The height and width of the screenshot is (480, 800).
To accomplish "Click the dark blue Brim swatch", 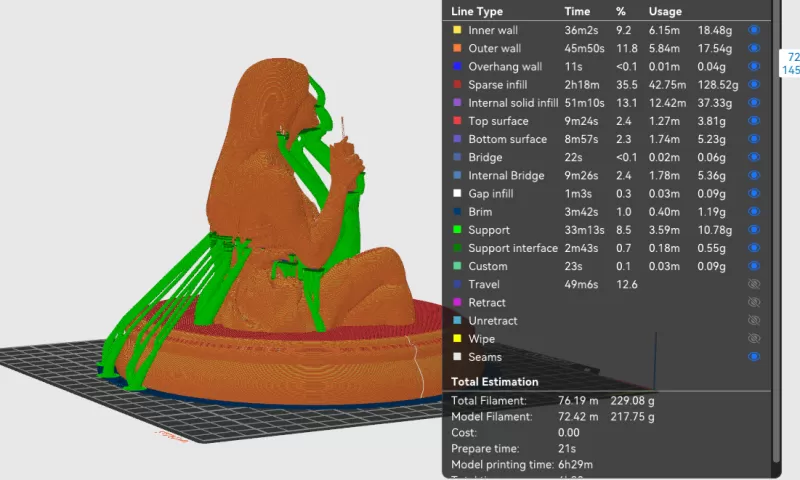I will click(457, 211).
